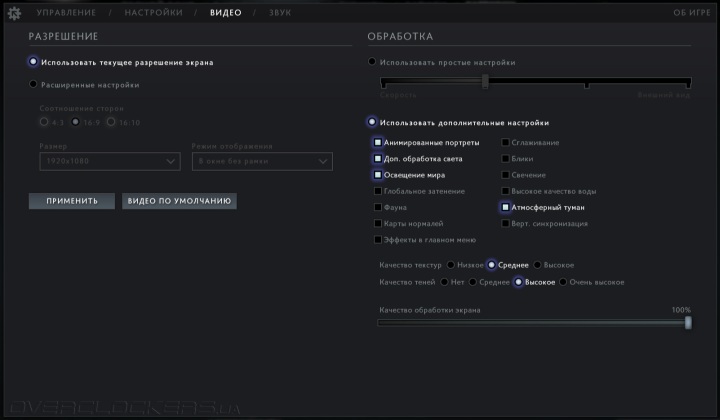This screenshot has width=720, height=420.
Task: Select Использовать текущее разрешение экрана radio
Action: coord(34,62)
